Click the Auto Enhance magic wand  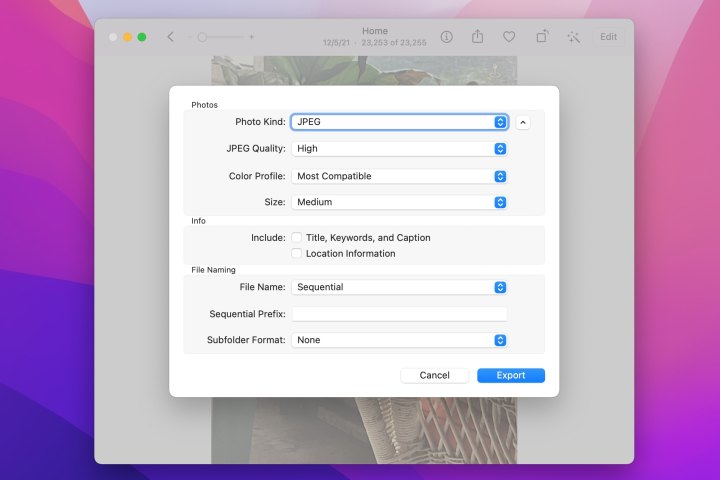573,37
